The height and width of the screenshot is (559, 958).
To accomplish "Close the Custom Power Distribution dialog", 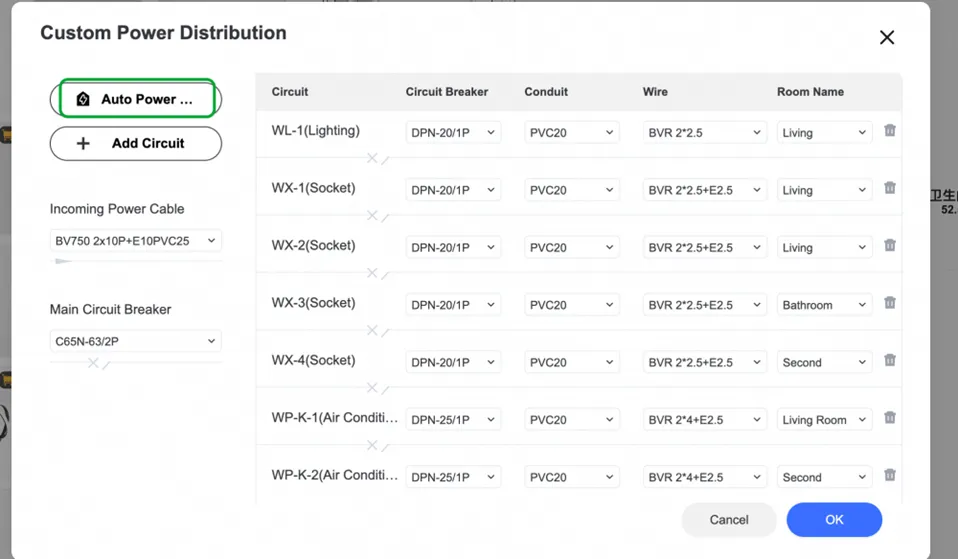I will tap(886, 37).
